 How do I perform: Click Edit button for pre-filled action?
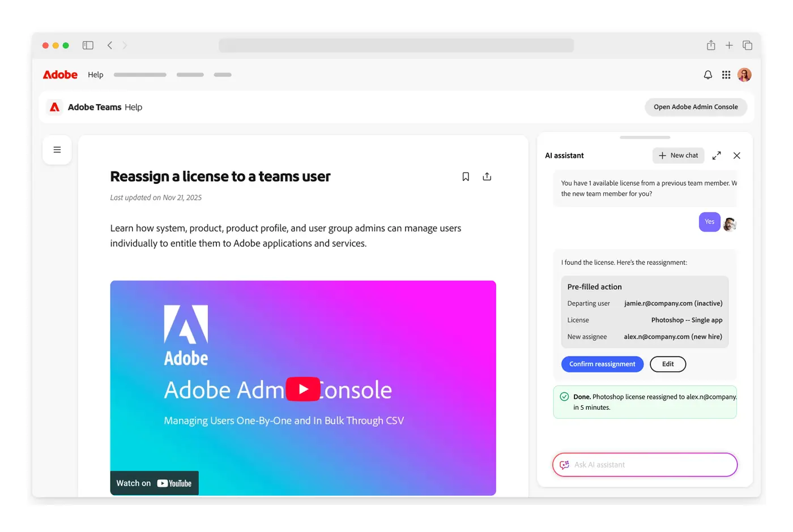pos(668,364)
